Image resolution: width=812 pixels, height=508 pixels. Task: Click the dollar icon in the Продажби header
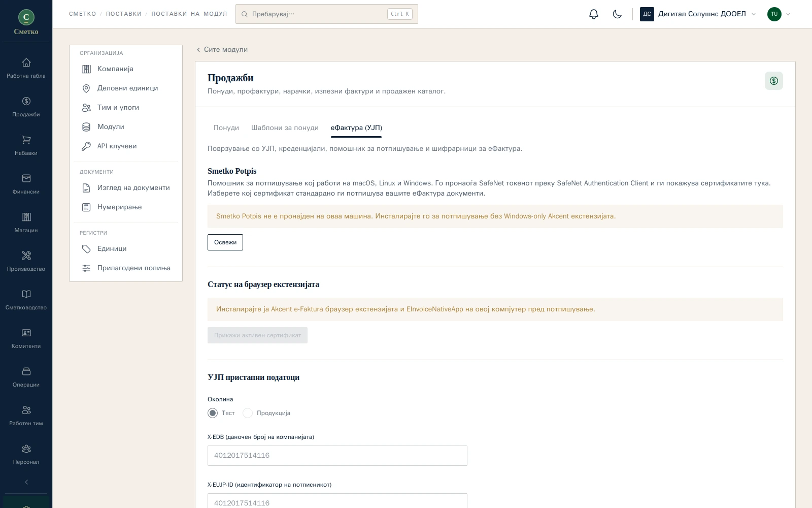pos(774,81)
